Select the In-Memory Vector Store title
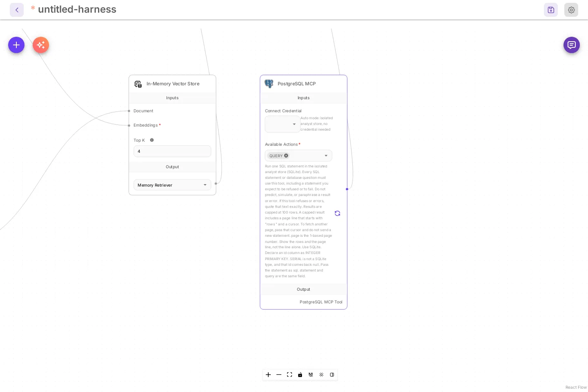Viewport: 588px width, 392px height. coord(173,84)
